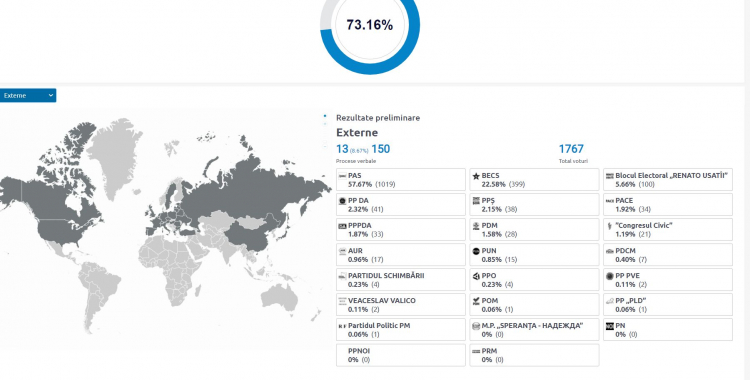The height and width of the screenshot is (380, 750).
Task: Click the PP PVE circular emblem
Action: pos(609,276)
